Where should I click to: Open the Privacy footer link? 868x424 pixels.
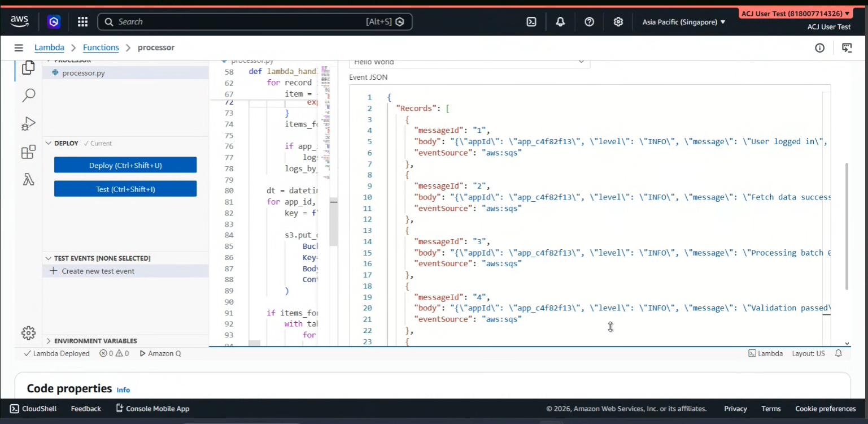735,408
